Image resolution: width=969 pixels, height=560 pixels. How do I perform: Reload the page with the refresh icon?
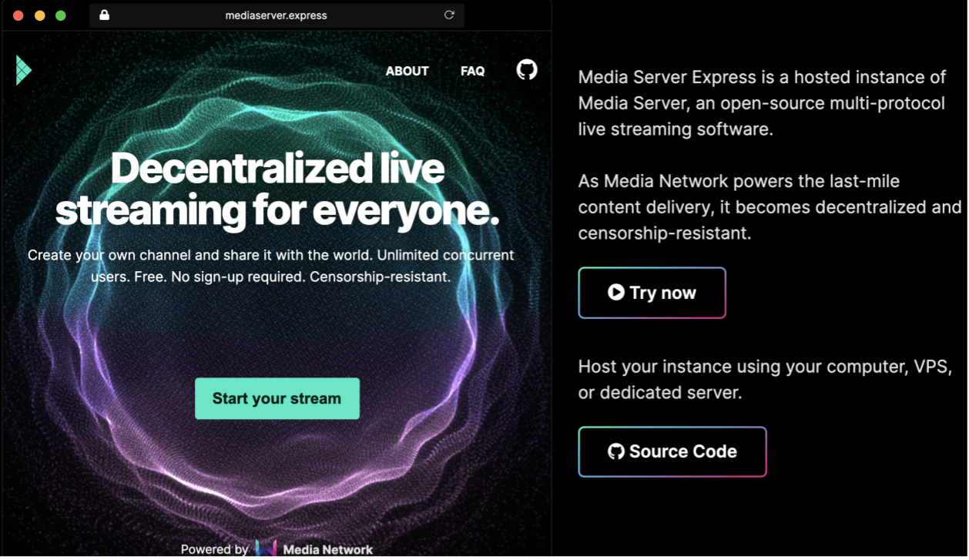[x=449, y=15]
